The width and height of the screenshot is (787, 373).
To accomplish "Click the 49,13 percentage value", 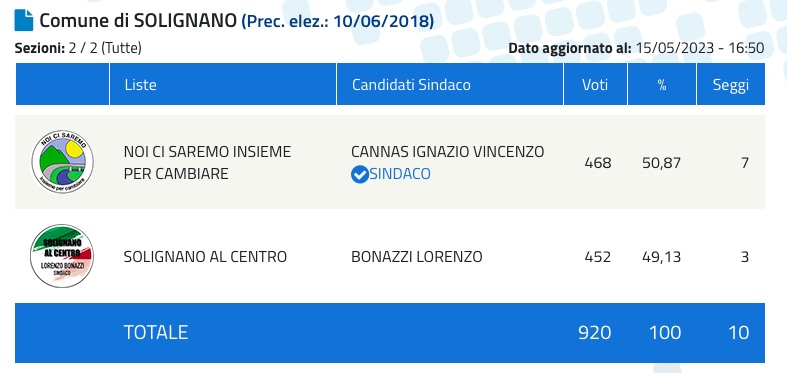I will (662, 257).
